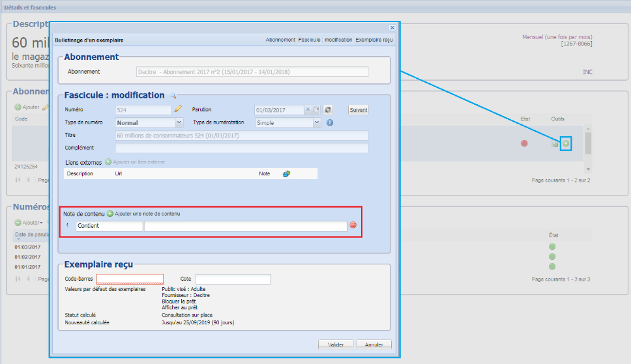Clear the Parution date with the X icon
Screen dimensions: 631x364
pyautogui.click(x=307, y=110)
